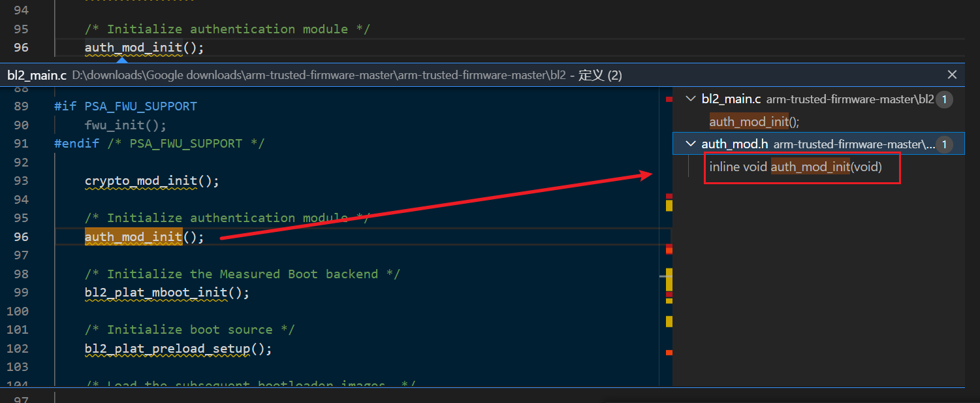Click line number 93 in peek editor gutter
The height and width of the screenshot is (403, 980).
point(21,181)
